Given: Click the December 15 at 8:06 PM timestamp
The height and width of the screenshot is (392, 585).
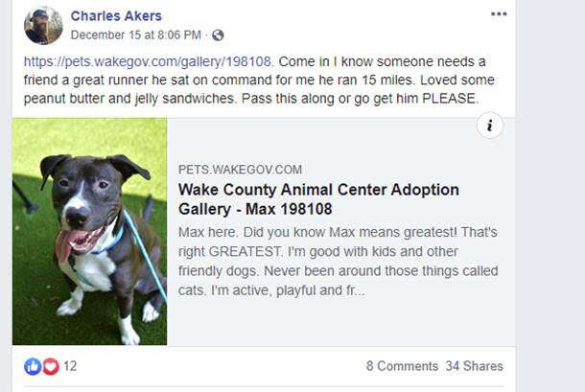Looking at the screenshot, I should (x=136, y=35).
